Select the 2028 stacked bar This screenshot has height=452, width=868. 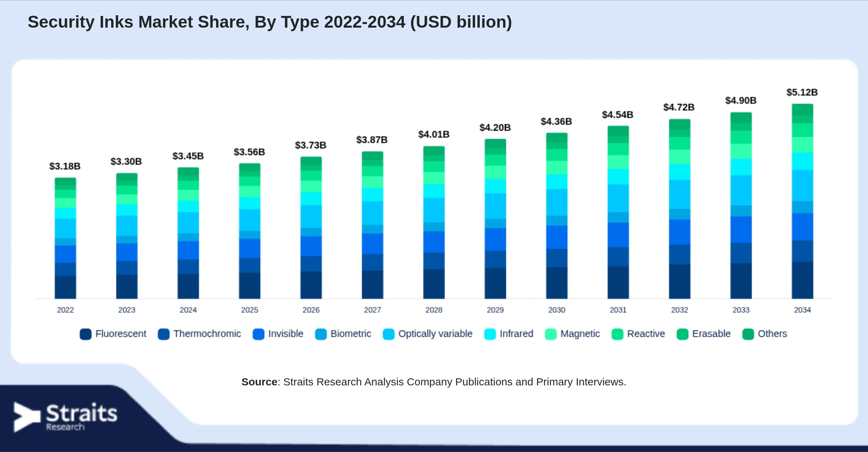tap(434, 222)
